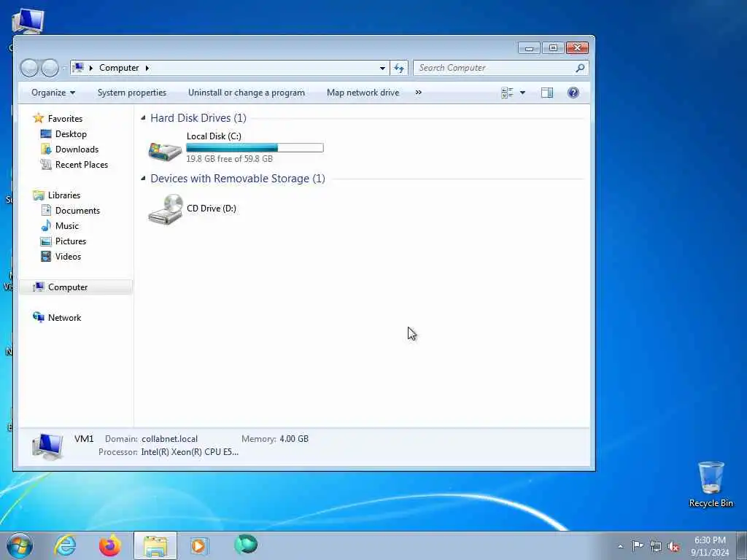
Task: Collapse Devices with Removable Storage group
Action: (143, 178)
